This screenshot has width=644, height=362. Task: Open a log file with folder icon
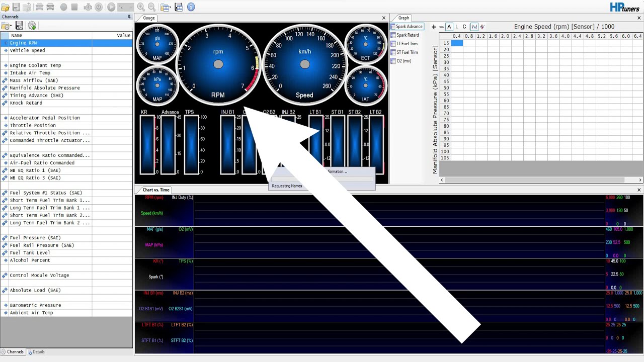pyautogui.click(x=5, y=7)
